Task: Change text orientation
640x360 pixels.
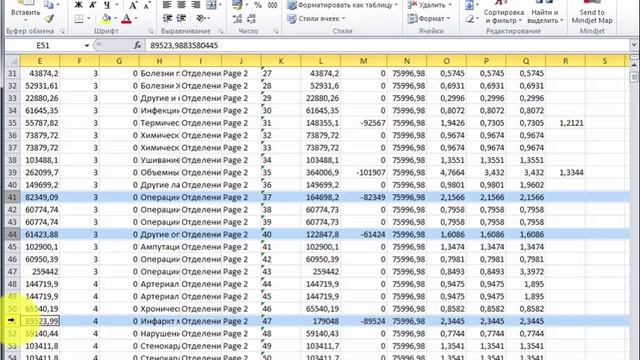Action: click(x=200, y=18)
